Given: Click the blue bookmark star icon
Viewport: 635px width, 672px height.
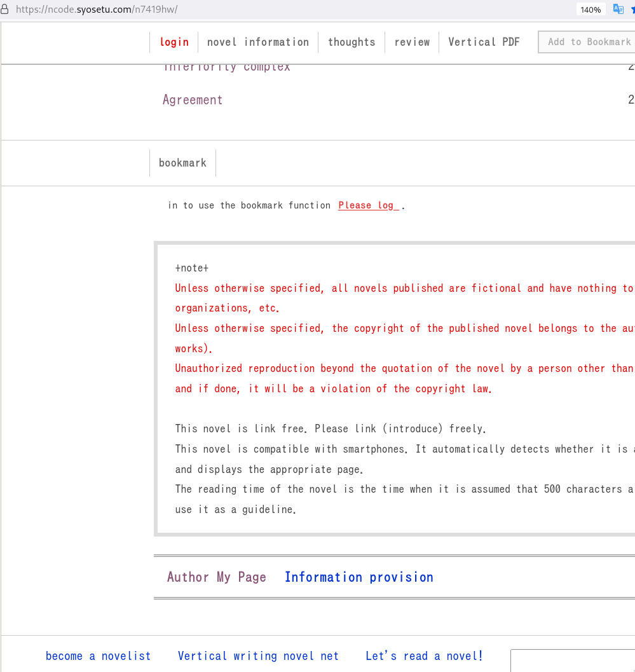Looking at the screenshot, I should [x=632, y=10].
